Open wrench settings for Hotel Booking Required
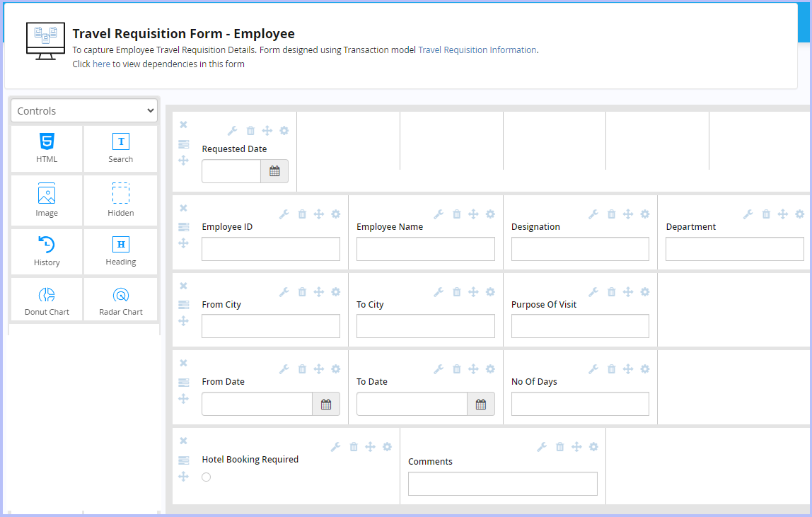The image size is (812, 517). (335, 446)
